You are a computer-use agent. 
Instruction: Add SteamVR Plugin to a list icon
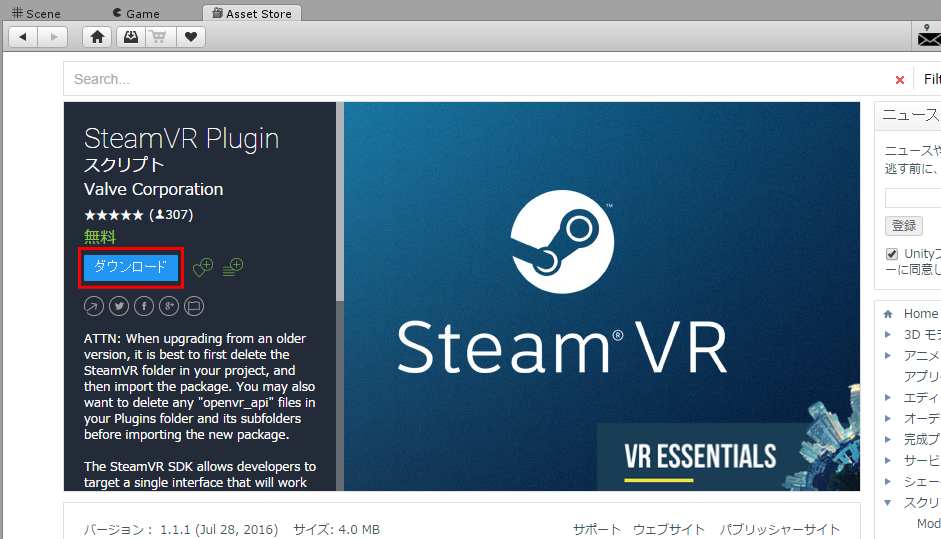233,267
